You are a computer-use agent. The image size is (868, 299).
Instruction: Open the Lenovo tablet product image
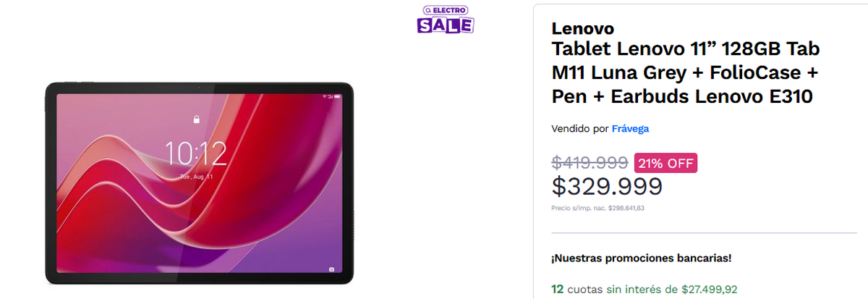point(199,183)
